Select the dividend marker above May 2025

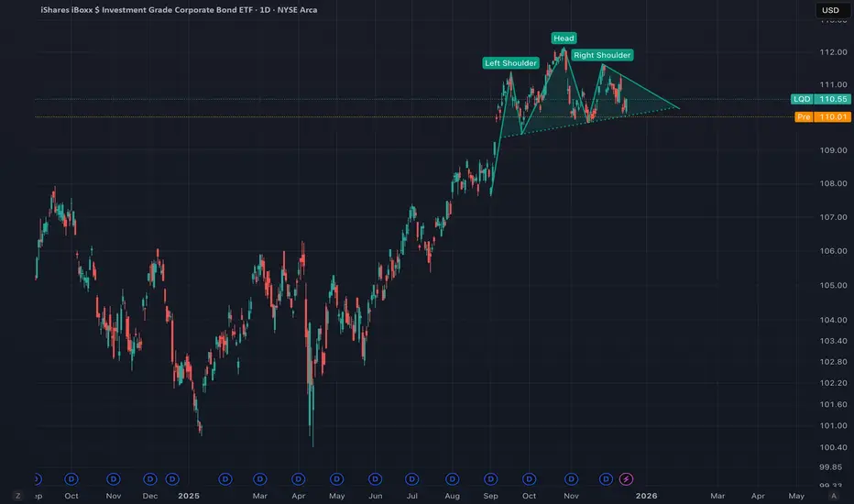[336, 479]
